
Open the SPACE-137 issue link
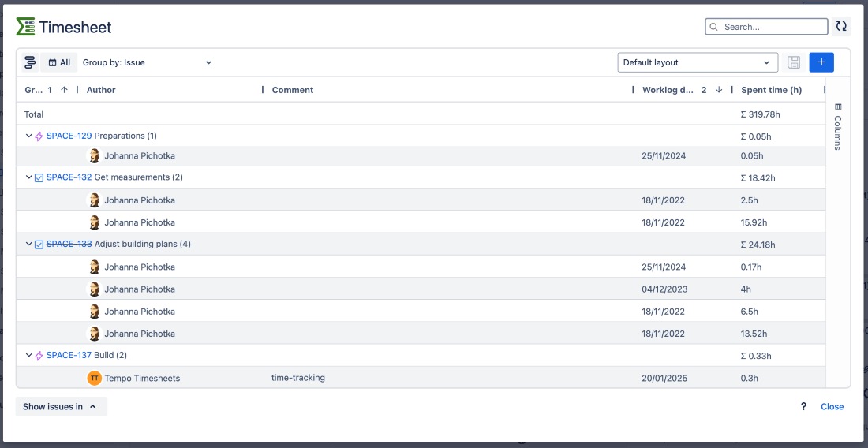pyautogui.click(x=69, y=355)
